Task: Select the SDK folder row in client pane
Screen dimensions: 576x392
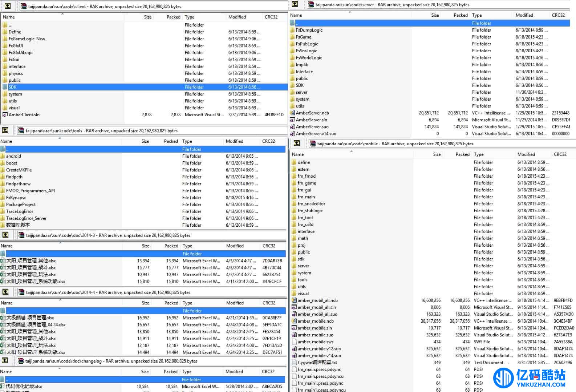Action: click(x=144, y=87)
